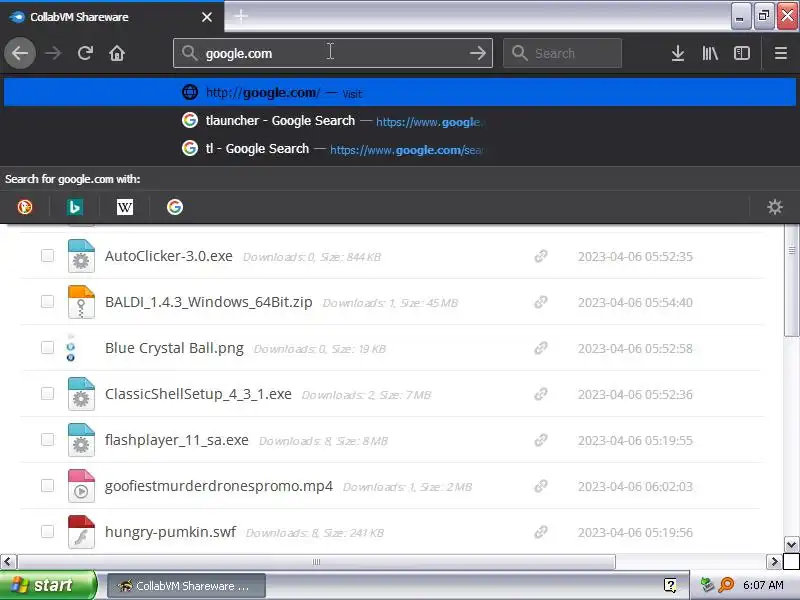Click the date 2023-04-06 05:52:35

pyautogui.click(x=635, y=257)
